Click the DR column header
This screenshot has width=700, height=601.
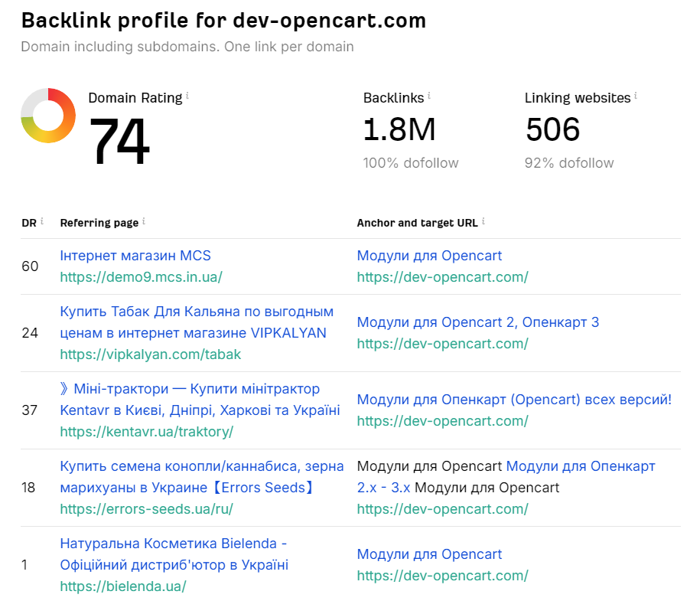(x=29, y=223)
